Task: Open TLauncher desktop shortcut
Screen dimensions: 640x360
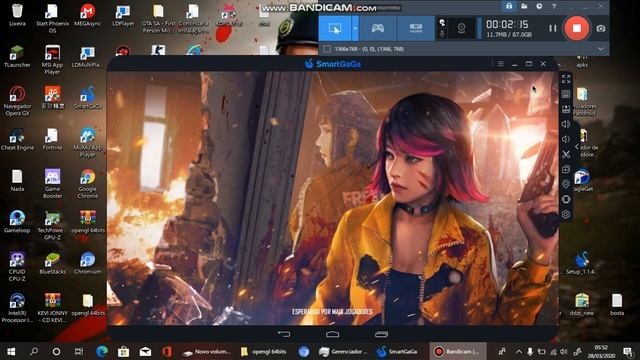Action: click(x=17, y=57)
